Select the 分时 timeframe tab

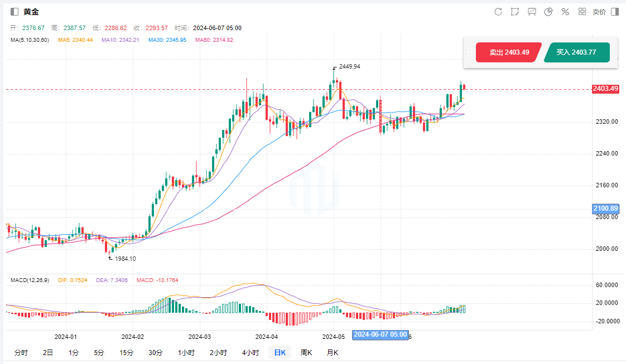tap(21, 352)
